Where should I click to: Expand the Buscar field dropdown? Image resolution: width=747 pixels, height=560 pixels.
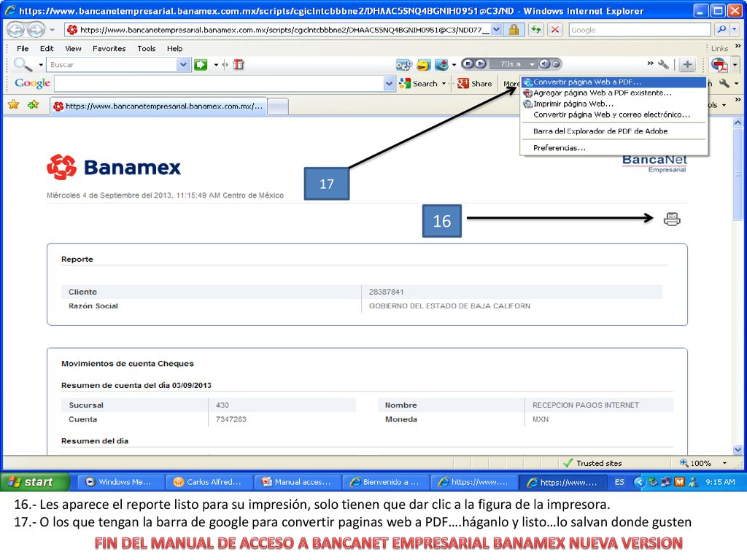(x=183, y=65)
